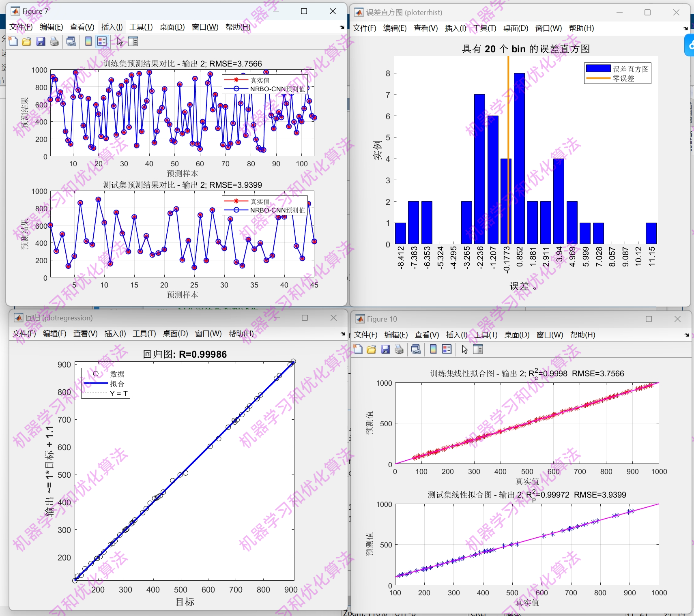Click title 测试集线性拟合图 in Figure 10
The width and height of the screenshot is (694, 616).
[527, 495]
